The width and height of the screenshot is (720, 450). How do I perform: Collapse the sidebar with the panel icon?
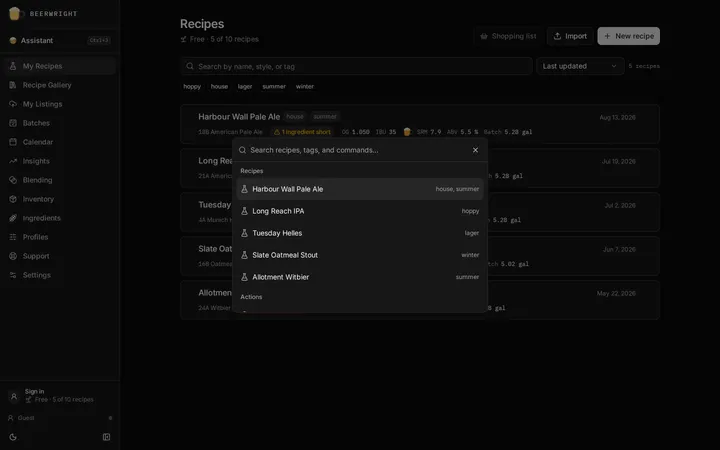point(107,437)
